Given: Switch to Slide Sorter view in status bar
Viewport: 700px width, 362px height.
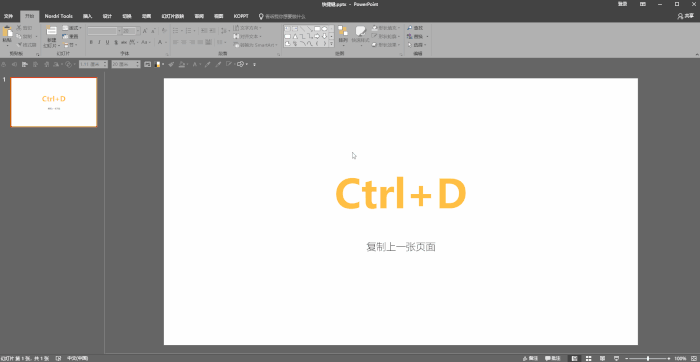Looking at the screenshot, I should [588, 358].
